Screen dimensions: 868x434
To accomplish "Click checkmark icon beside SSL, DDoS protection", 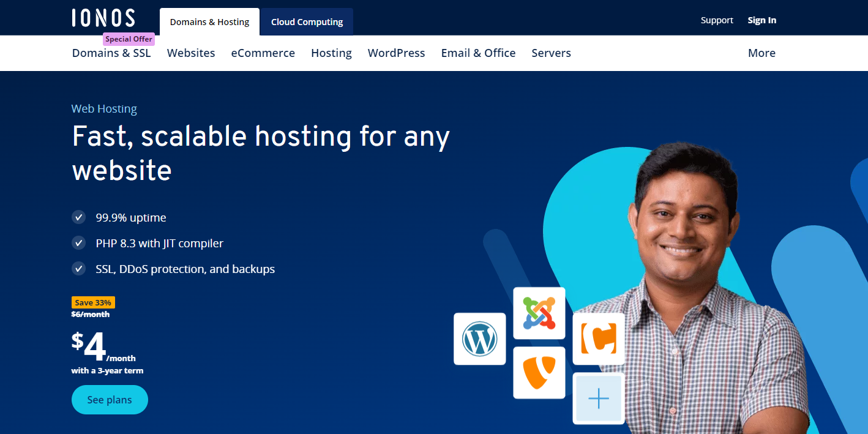I will 78,269.
